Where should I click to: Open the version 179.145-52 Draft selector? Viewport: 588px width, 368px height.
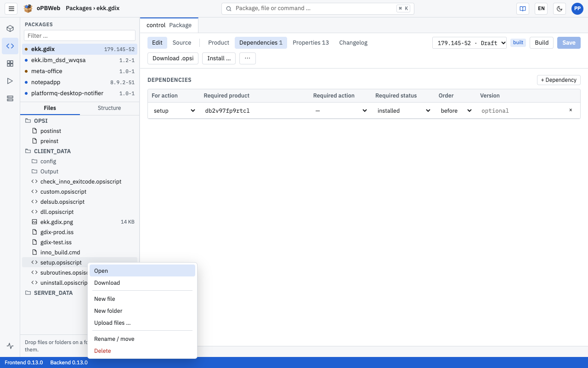pyautogui.click(x=469, y=43)
